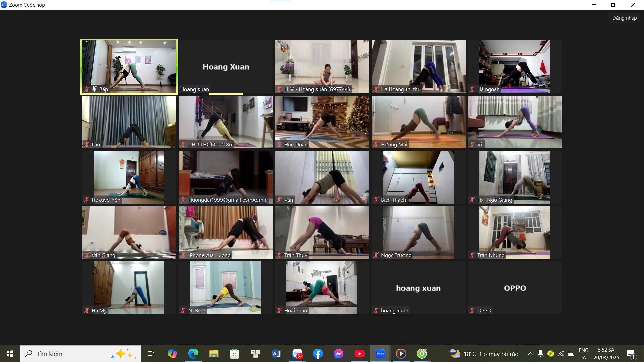
Task: Select the pinned Bắp video tile
Action: pyautogui.click(x=129, y=64)
